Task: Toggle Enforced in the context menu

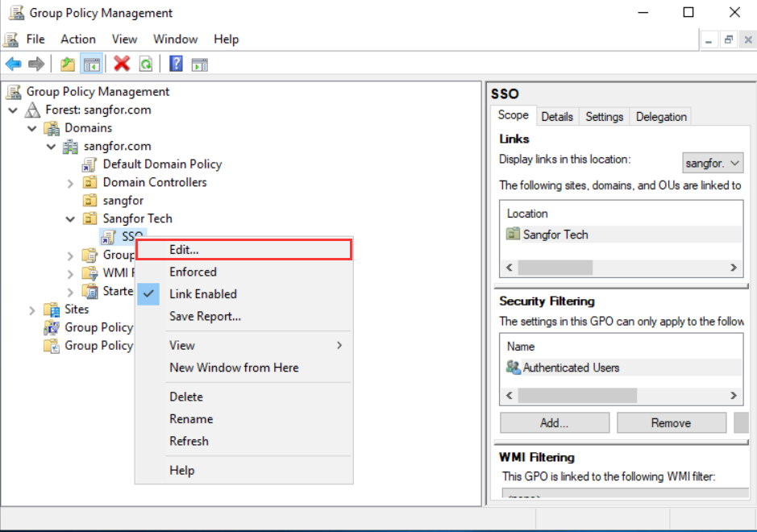Action: (193, 272)
